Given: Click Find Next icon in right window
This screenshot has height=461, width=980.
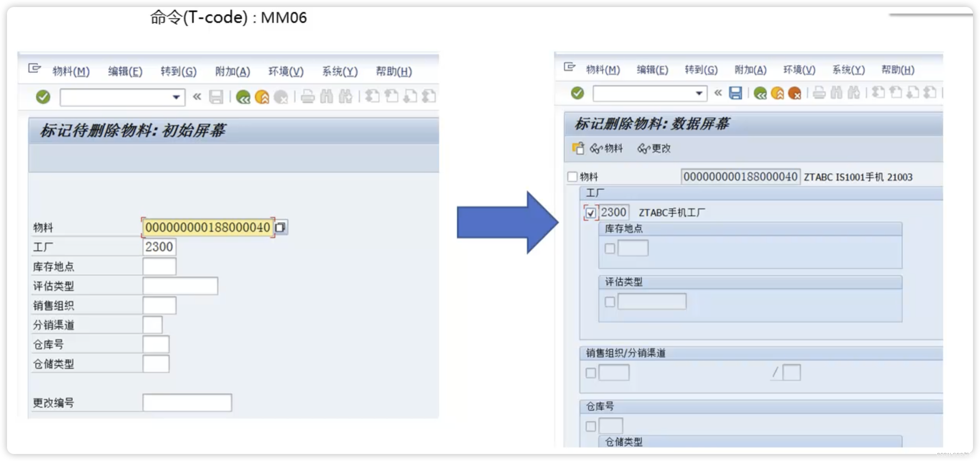Looking at the screenshot, I should (x=854, y=93).
